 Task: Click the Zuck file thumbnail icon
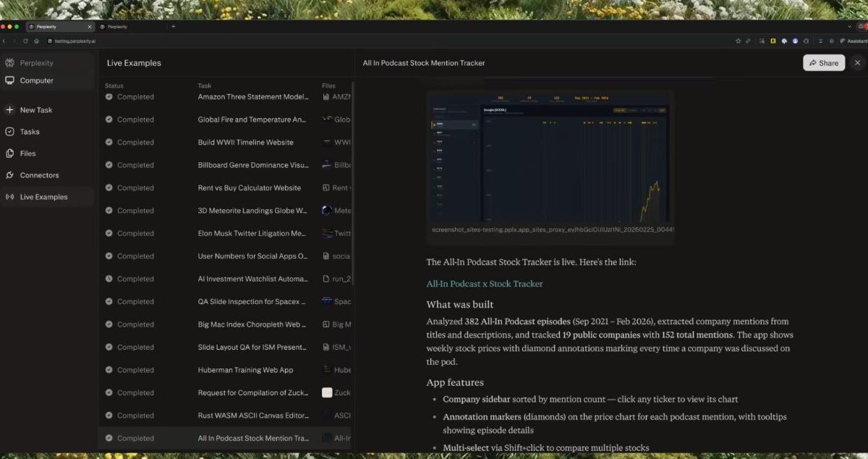click(x=327, y=392)
